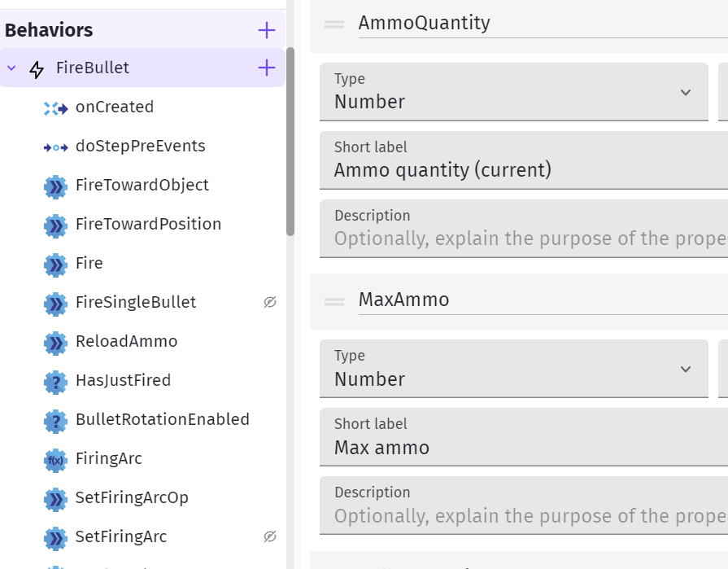Image resolution: width=728 pixels, height=569 pixels.
Task: Click the SetFiringArc action icon
Action: click(55, 538)
